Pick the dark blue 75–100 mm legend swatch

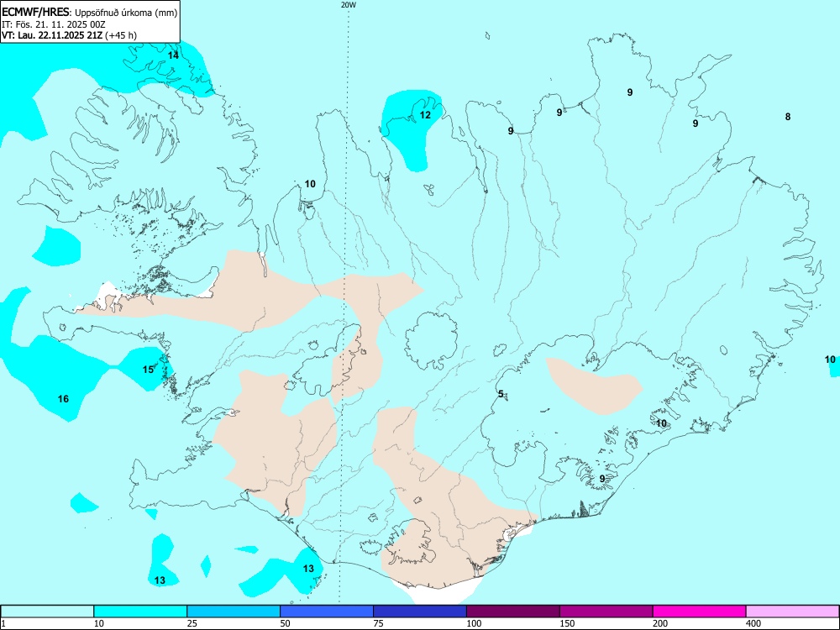tap(420, 612)
